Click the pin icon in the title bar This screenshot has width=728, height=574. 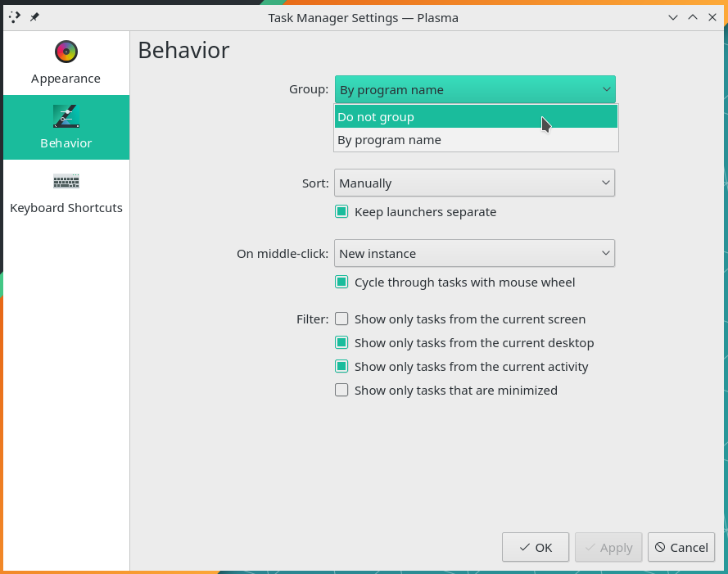(x=34, y=17)
